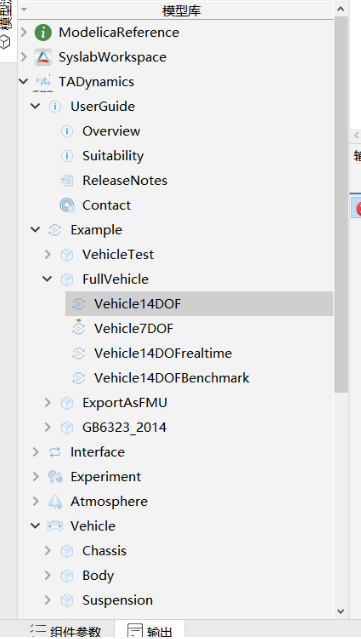Expand the Chassis package
This screenshot has width=361, height=639.
(x=48, y=551)
